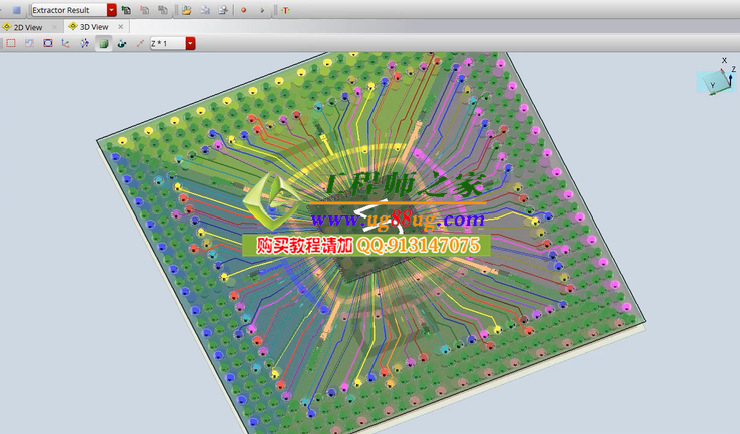The image size is (740, 434).
Task: Click the green-arrow document icon beside Extractor Result
Action: tap(126, 9)
